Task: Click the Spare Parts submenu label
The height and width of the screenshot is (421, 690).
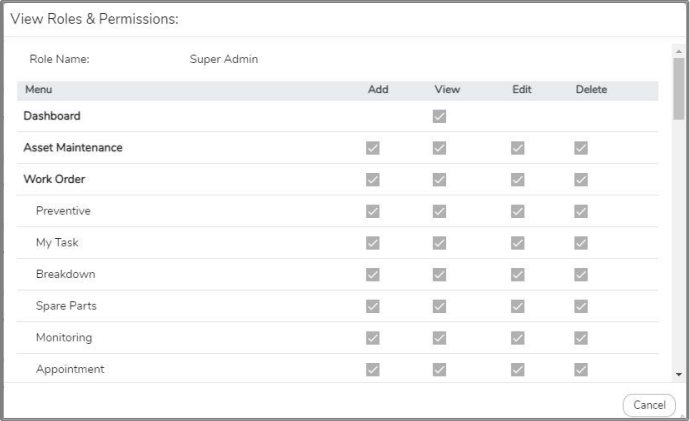Action: pos(66,306)
